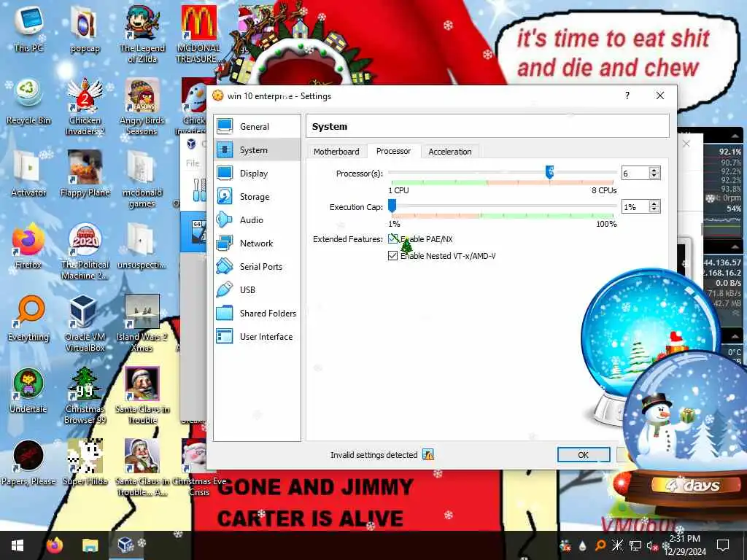Select the Christmas Eve Crisis shortcut
This screenshot has height=560, width=747.
(x=198, y=467)
